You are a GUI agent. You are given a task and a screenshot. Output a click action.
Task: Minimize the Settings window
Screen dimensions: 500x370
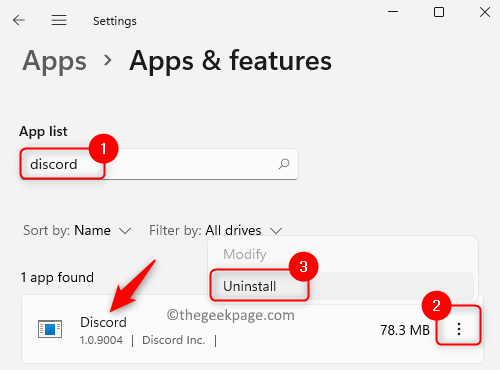[x=393, y=12]
